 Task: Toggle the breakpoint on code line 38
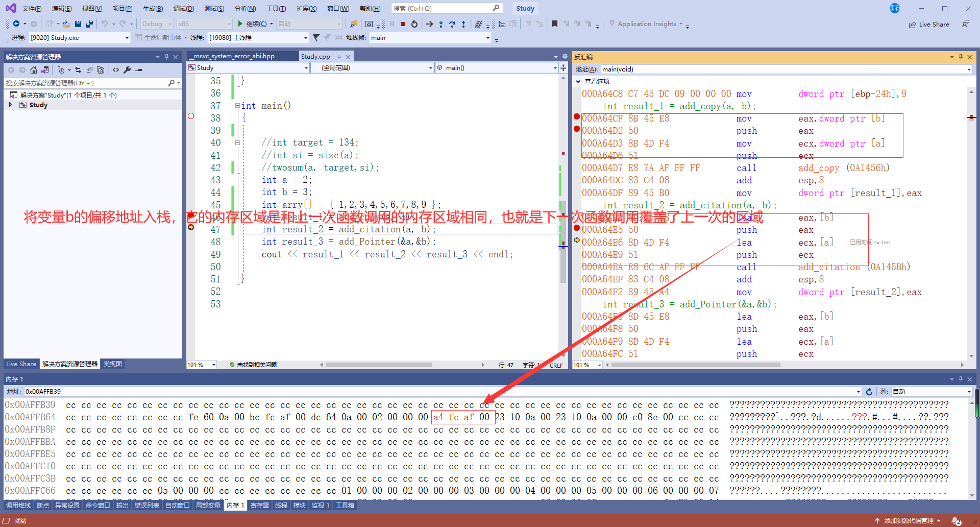pyautogui.click(x=191, y=116)
